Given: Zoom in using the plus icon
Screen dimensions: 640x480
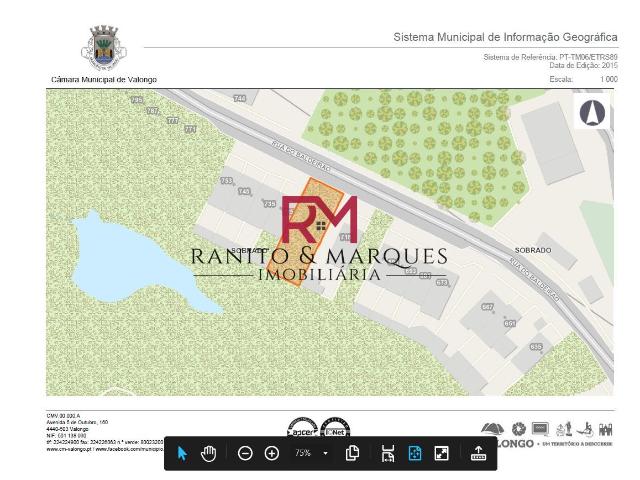Looking at the screenshot, I should point(272,453).
